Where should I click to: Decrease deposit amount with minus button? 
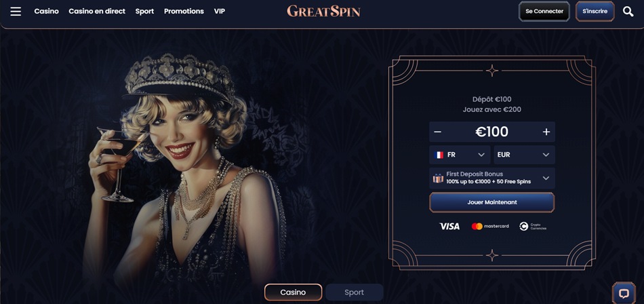438,132
